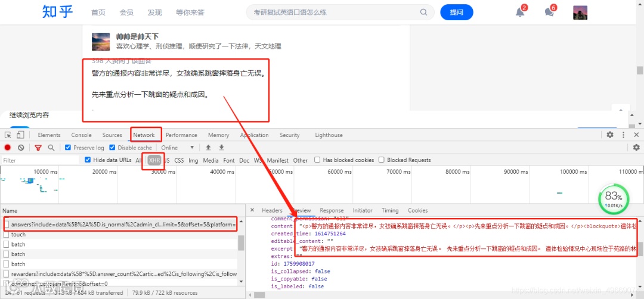
Task: Tick the checkbox next to the answers request
Action: tap(6, 225)
